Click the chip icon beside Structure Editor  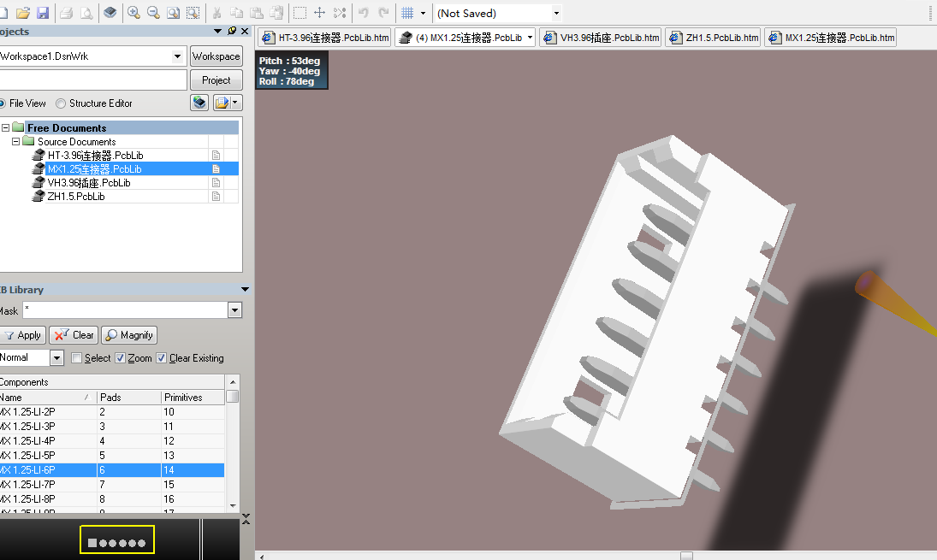[x=199, y=103]
